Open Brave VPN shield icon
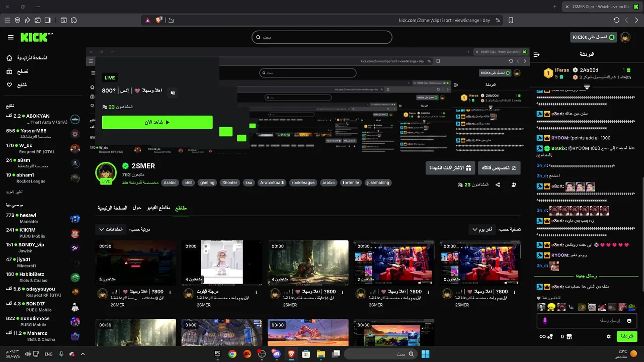The height and width of the screenshot is (362, 644). click(17, 20)
